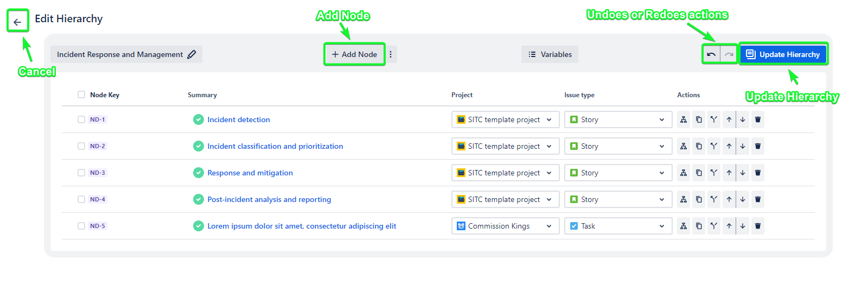Open the Task issue type dropdown
The width and height of the screenshot is (868, 284).
tap(618, 226)
